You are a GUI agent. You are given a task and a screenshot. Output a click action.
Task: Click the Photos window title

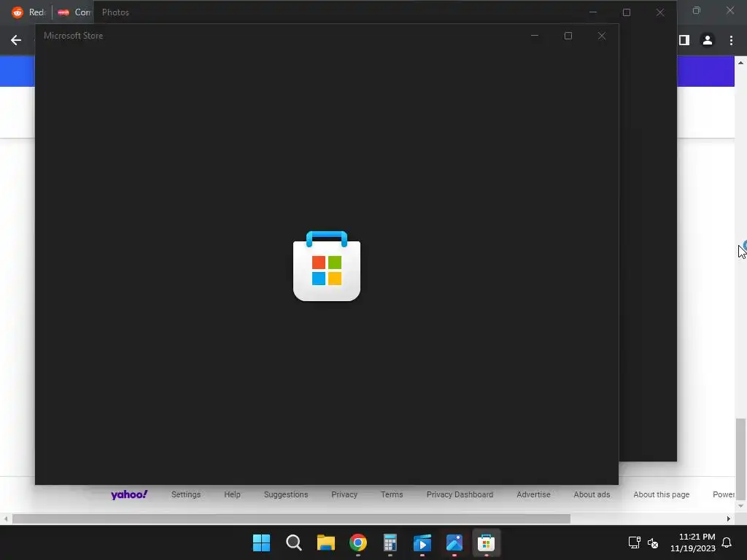(115, 12)
